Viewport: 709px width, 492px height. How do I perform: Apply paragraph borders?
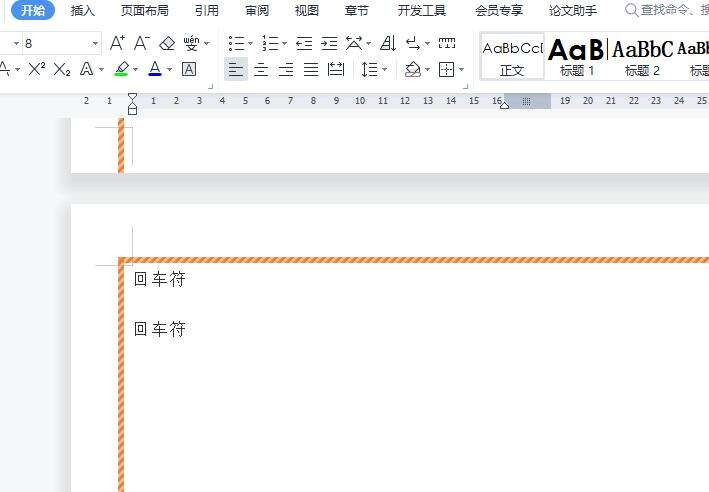[x=446, y=69]
